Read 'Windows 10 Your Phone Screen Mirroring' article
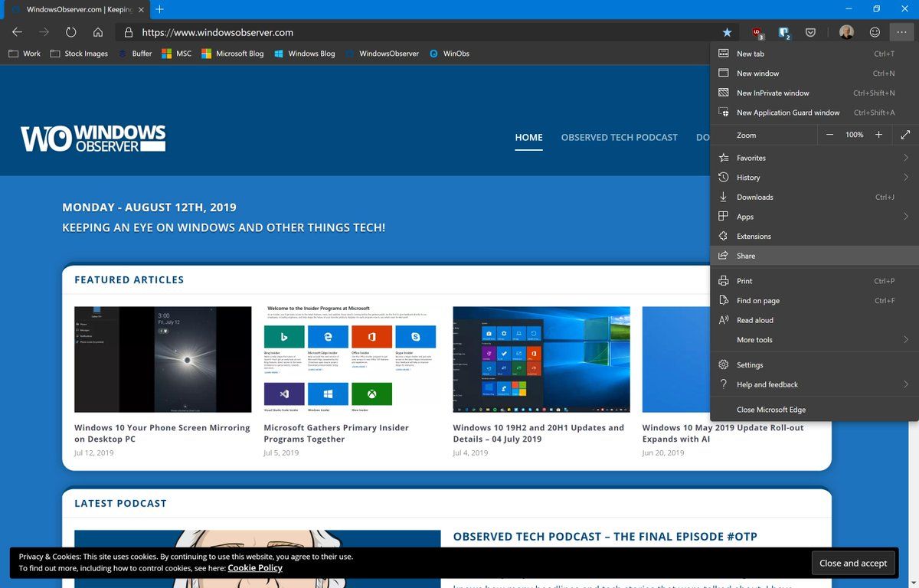 pos(162,433)
